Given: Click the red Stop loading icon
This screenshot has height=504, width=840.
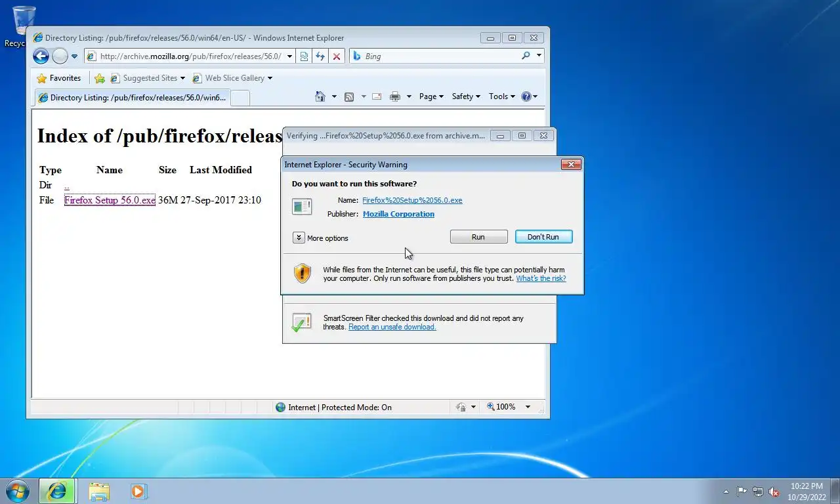Looking at the screenshot, I should [x=337, y=56].
